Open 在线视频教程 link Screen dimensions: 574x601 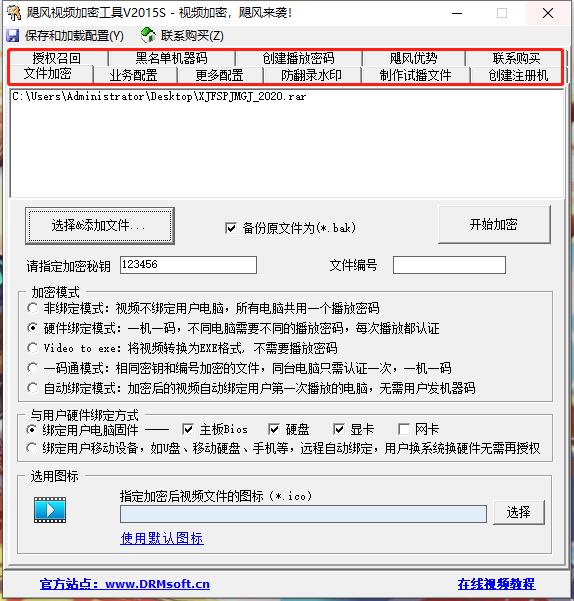(x=496, y=584)
